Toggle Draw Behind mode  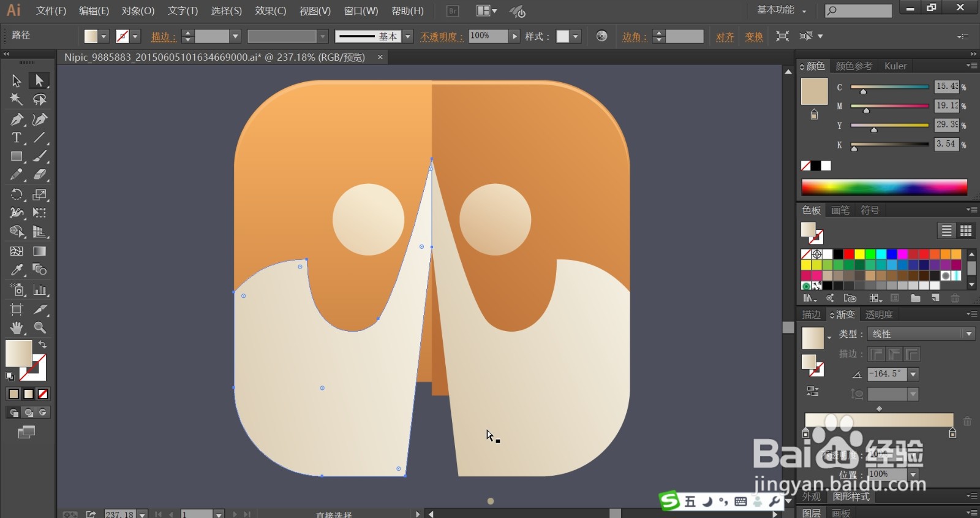(28, 413)
